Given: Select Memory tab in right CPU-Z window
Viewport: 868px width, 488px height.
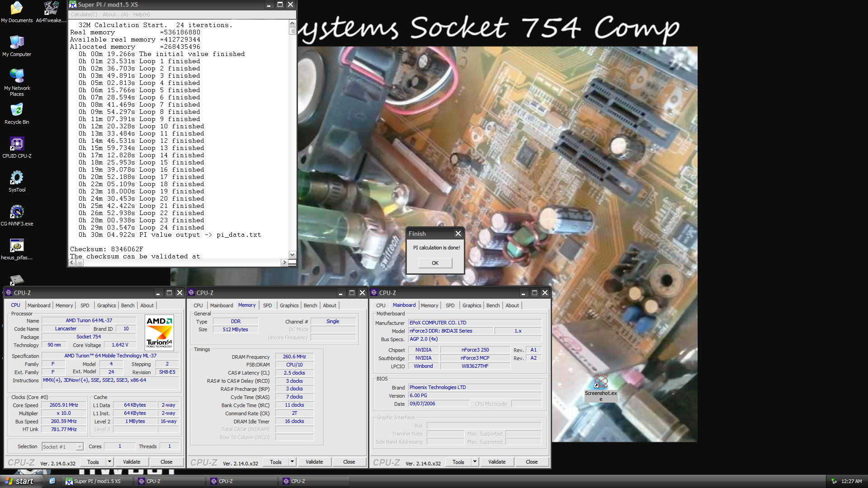Looking at the screenshot, I should [429, 305].
